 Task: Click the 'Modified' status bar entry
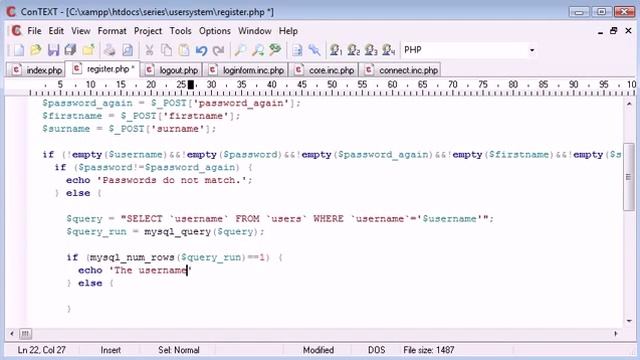(x=318, y=350)
